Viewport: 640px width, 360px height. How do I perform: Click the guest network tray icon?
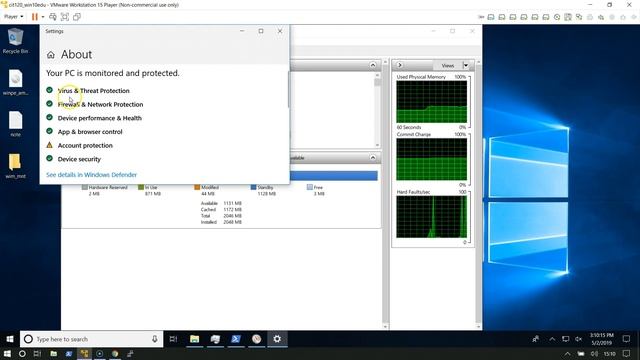[565, 339]
